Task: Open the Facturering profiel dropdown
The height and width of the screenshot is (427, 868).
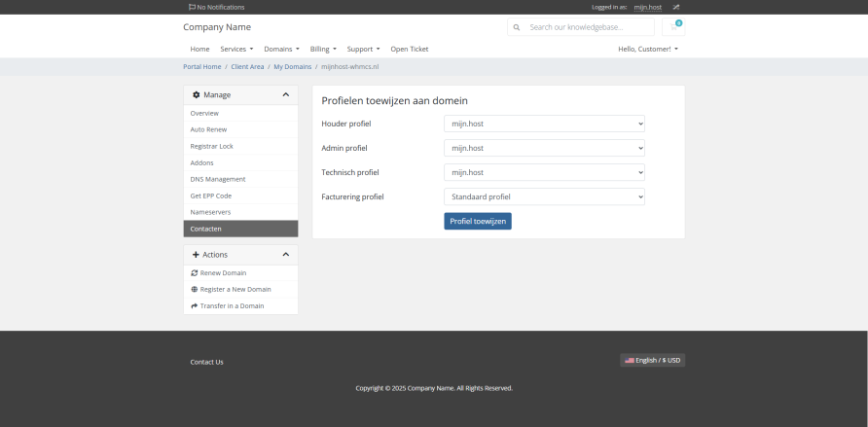Action: (x=544, y=196)
